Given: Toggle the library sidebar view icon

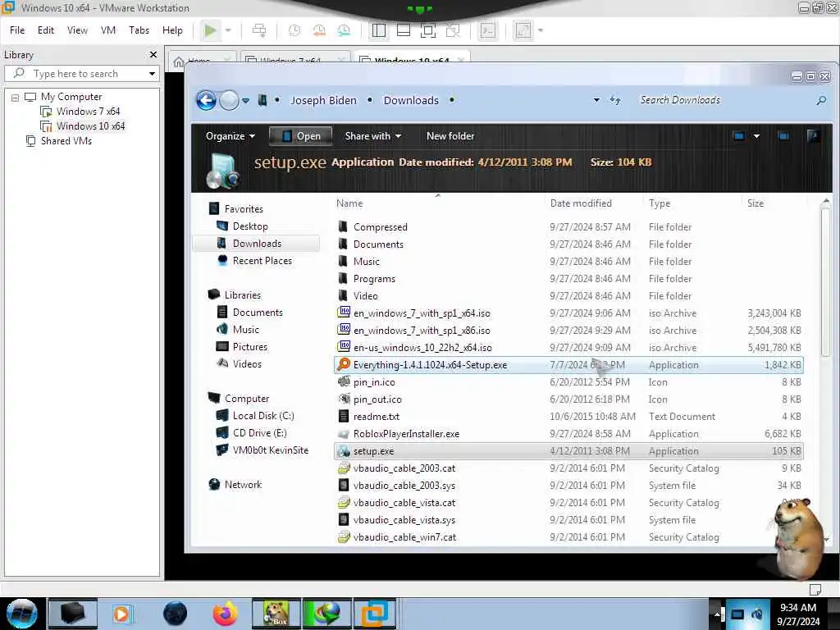Looking at the screenshot, I should (x=379, y=30).
